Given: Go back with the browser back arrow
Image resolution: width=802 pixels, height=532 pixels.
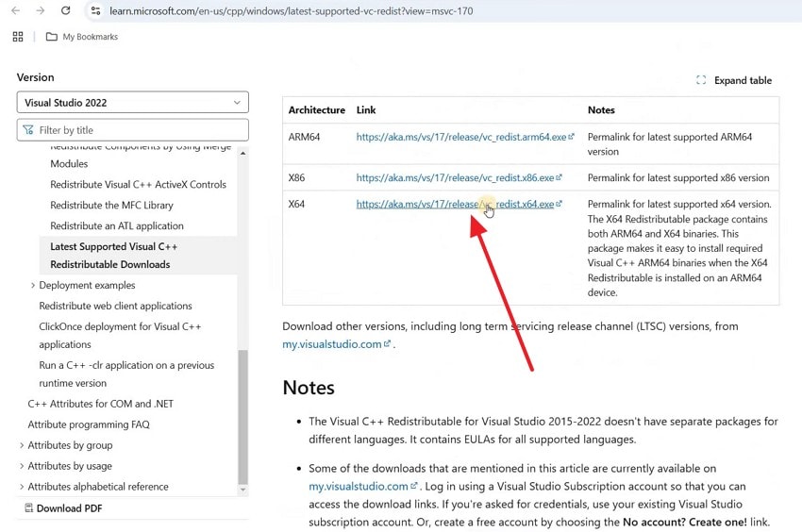Looking at the screenshot, I should point(16,10).
